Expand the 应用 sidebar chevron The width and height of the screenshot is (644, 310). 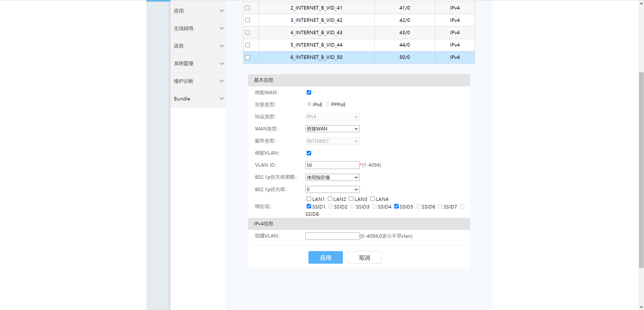coord(221,11)
